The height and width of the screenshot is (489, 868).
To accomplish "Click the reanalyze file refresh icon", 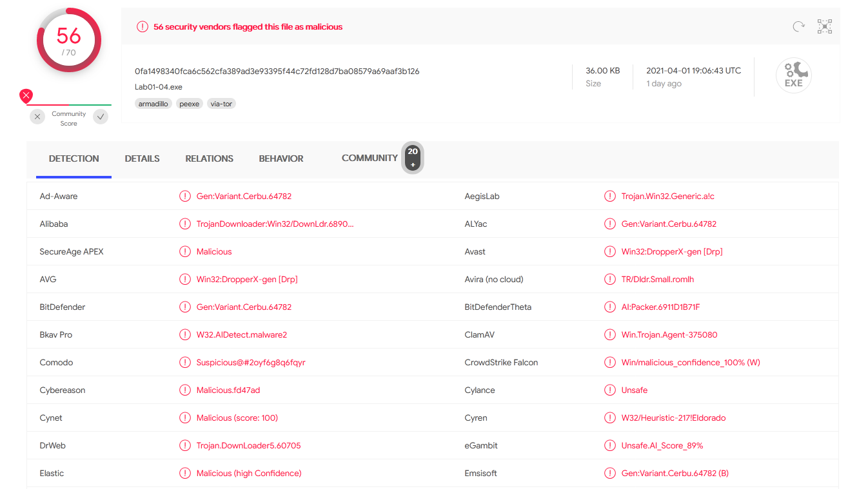I will (x=798, y=26).
